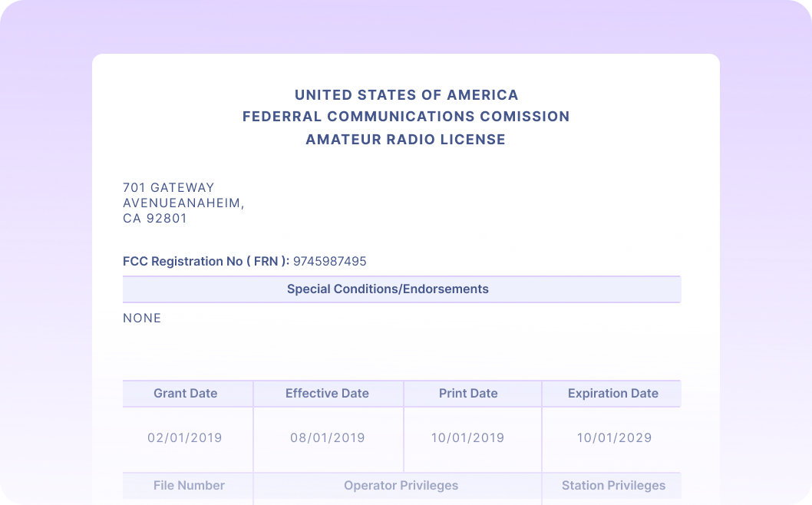Click the grant date value 02/01/2019
Viewport: 812px width, 505px height.
click(185, 438)
